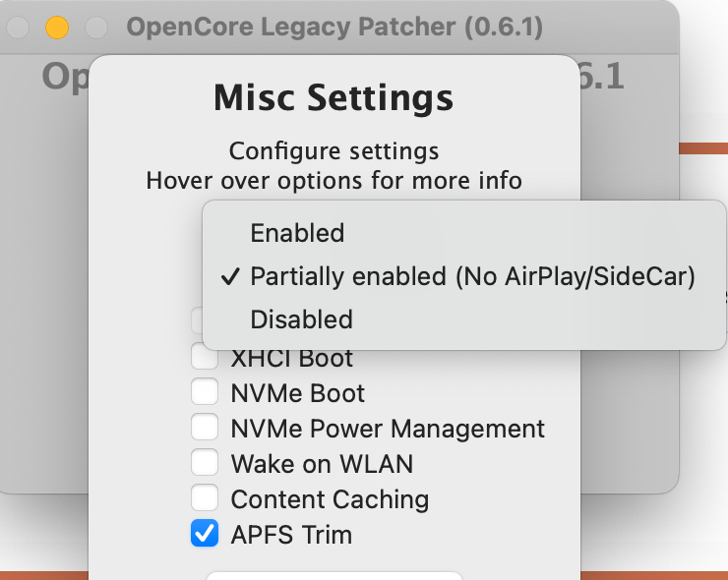Click the yellow minimize window button
Screen dimensions: 728x580
(x=57, y=28)
